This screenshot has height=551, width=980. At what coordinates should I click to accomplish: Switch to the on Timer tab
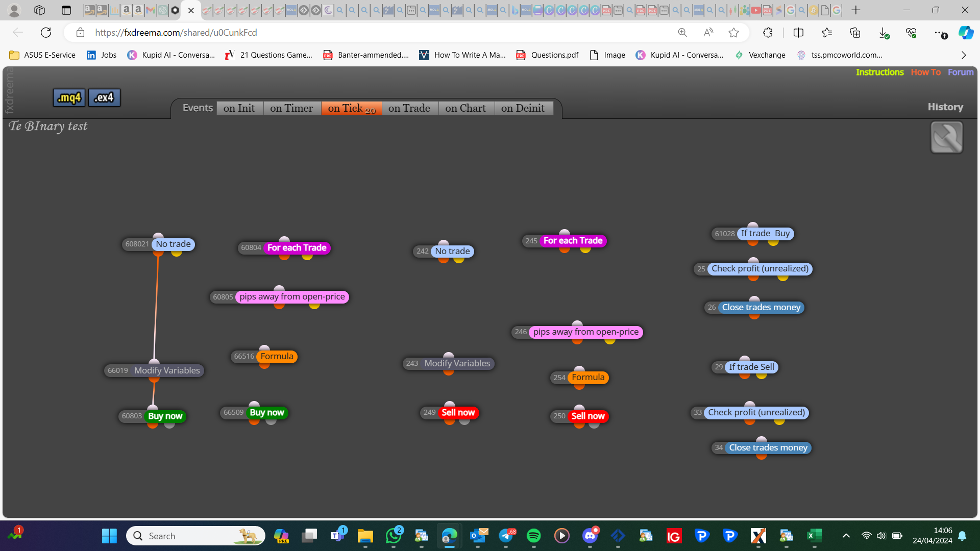click(x=291, y=108)
